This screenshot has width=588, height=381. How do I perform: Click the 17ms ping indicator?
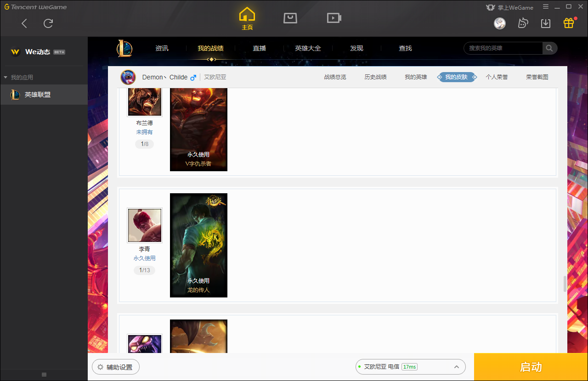(409, 367)
